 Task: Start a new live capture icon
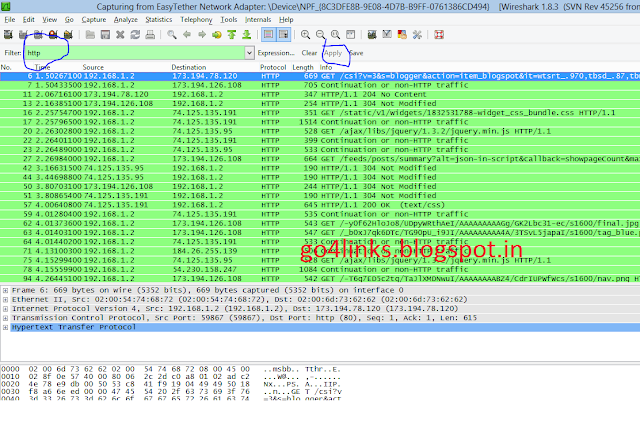[38, 35]
